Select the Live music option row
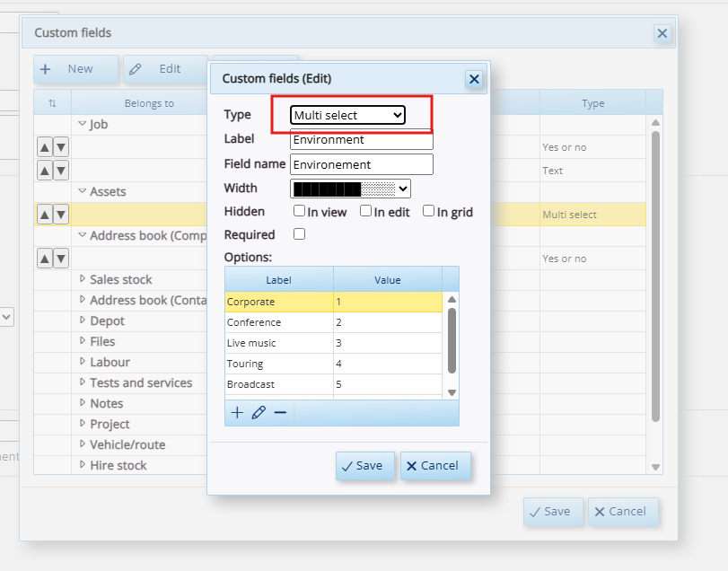Viewport: 728px width, 571px height. tap(333, 343)
